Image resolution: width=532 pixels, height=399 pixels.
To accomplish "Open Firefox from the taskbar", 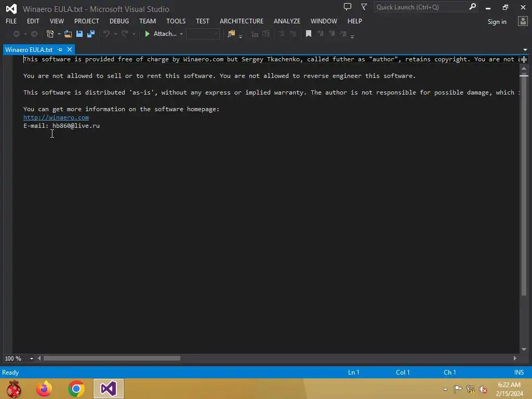I will click(45, 389).
